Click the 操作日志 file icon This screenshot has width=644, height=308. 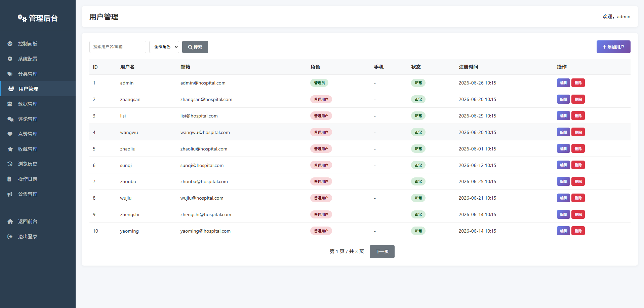click(10, 179)
